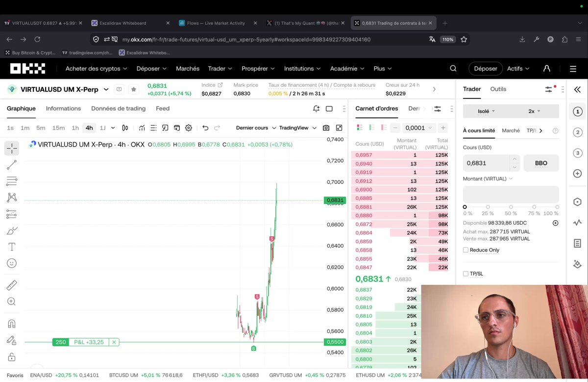Click the Déposer button in header

coord(486,69)
